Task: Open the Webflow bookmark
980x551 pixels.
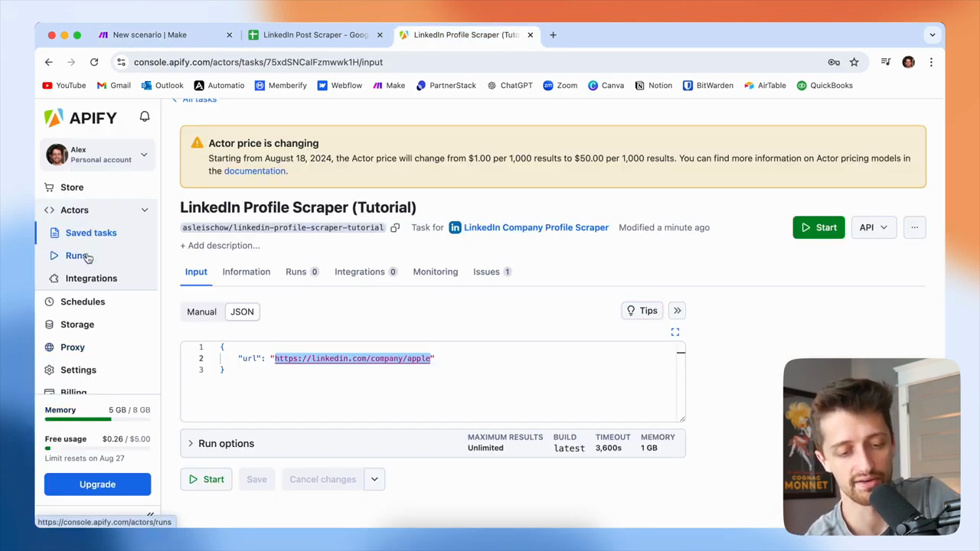Action: tap(339, 86)
